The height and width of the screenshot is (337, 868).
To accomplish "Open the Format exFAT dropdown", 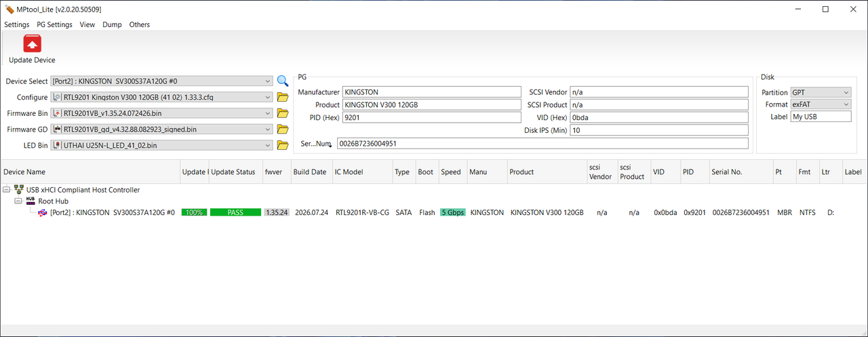I will 821,104.
